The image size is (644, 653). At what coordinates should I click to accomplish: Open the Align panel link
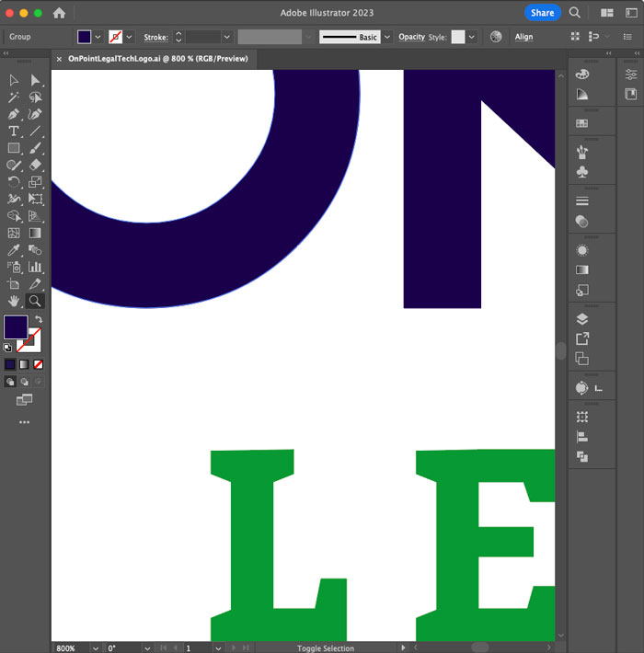pyautogui.click(x=523, y=37)
